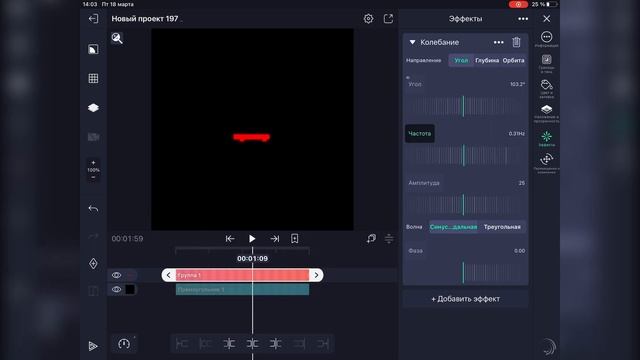The width and height of the screenshot is (640, 360).
Task: Open the Effects tab with starburst icon
Action: click(x=547, y=139)
